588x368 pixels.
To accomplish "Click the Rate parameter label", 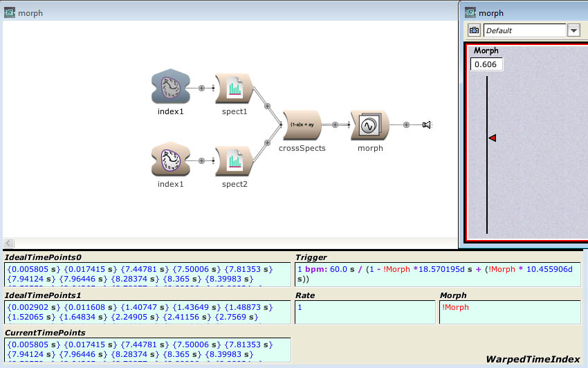I will point(305,295).
